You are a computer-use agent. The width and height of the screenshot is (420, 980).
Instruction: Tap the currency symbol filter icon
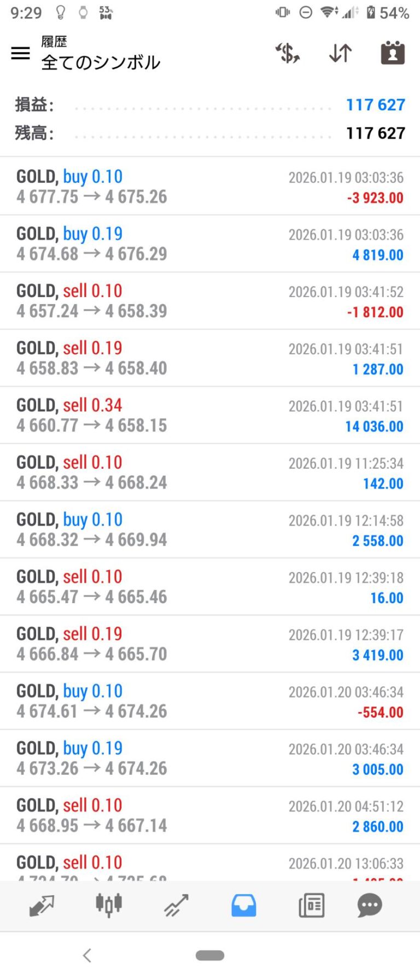pyautogui.click(x=287, y=53)
